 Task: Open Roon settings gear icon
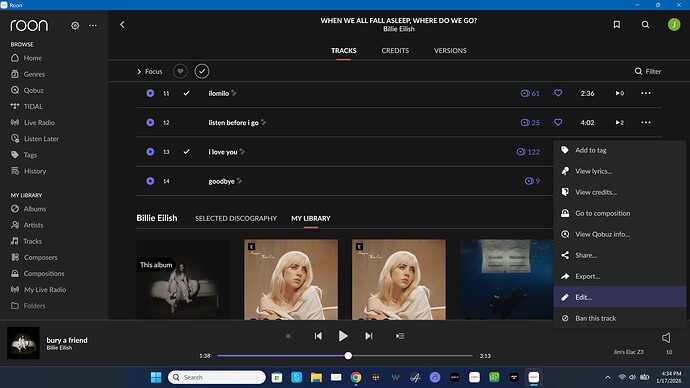75,26
